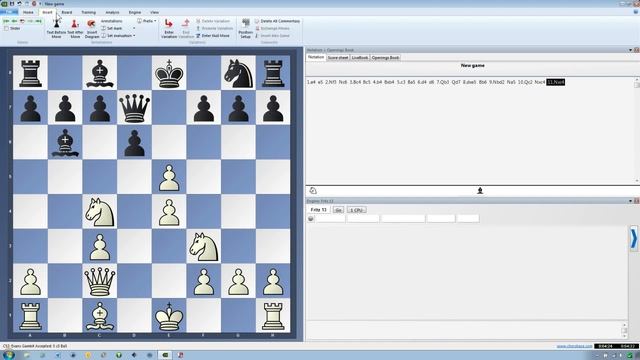
Task: Click the Fritz 13 engine tab
Action: (318, 209)
